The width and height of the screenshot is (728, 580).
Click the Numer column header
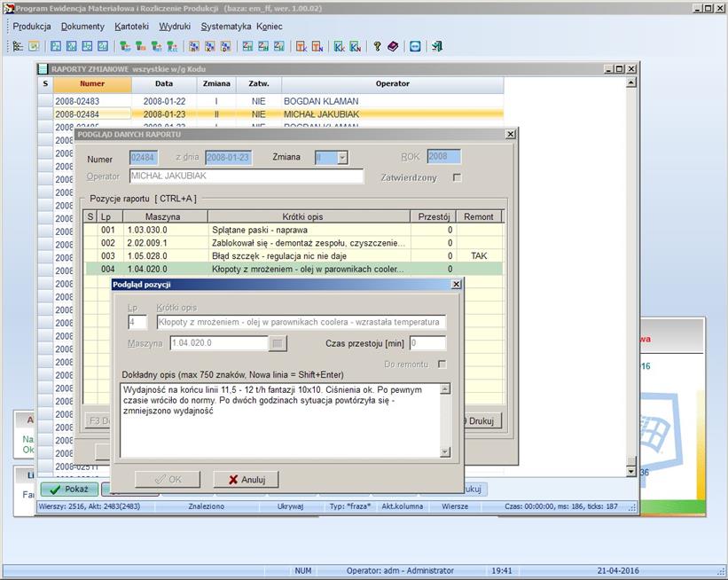pyautogui.click(x=92, y=84)
